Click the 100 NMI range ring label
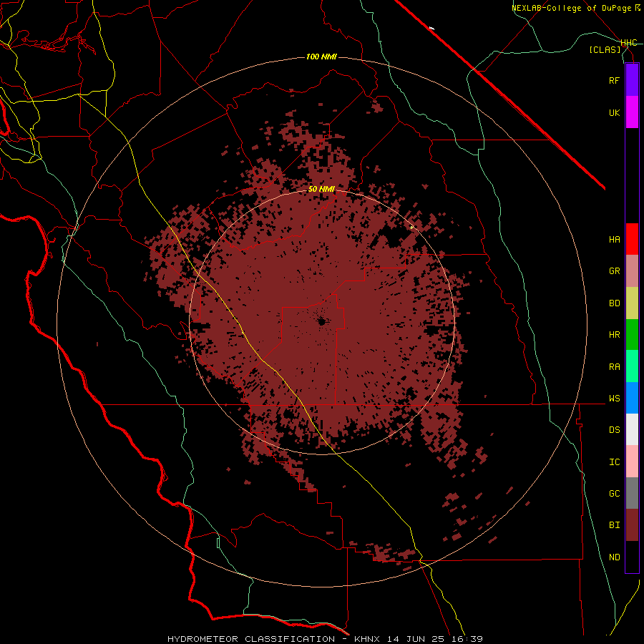 [x=321, y=57]
